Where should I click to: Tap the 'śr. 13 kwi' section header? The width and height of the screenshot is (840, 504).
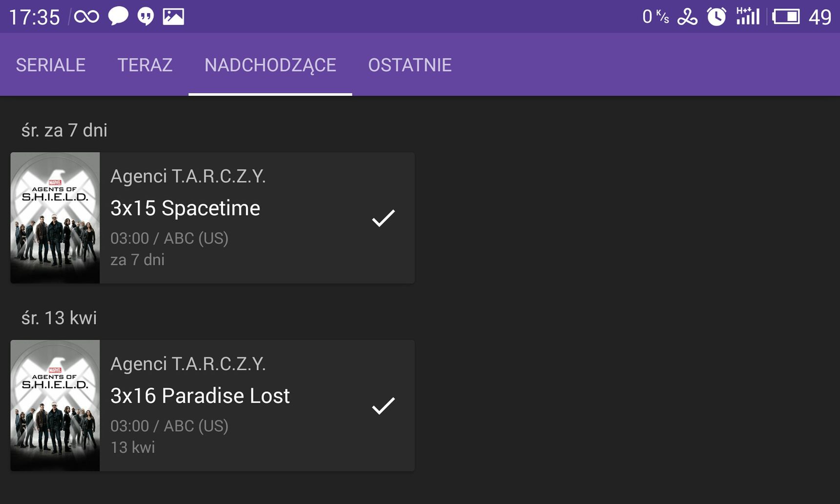59,318
